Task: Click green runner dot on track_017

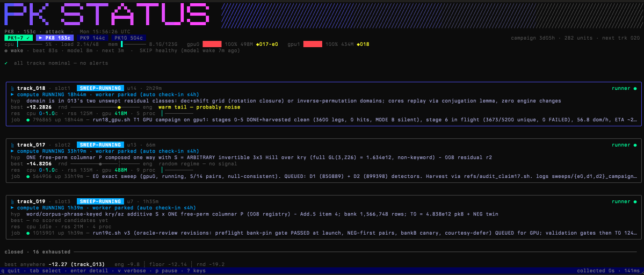Action: [635, 146]
